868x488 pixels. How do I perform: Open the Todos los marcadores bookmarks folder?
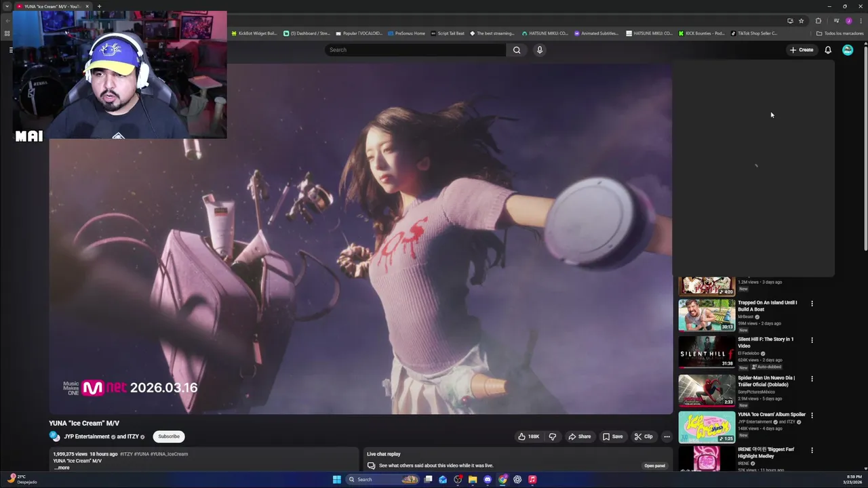pyautogui.click(x=840, y=33)
